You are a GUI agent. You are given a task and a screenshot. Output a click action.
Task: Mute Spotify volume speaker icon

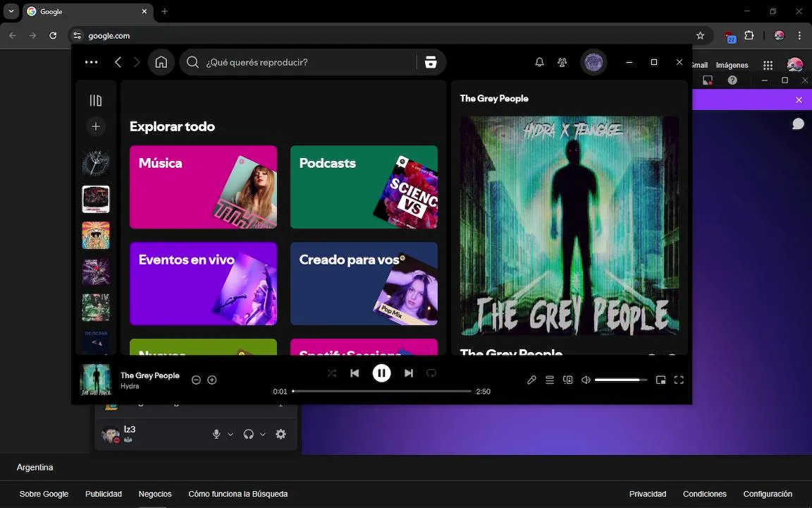coord(586,380)
